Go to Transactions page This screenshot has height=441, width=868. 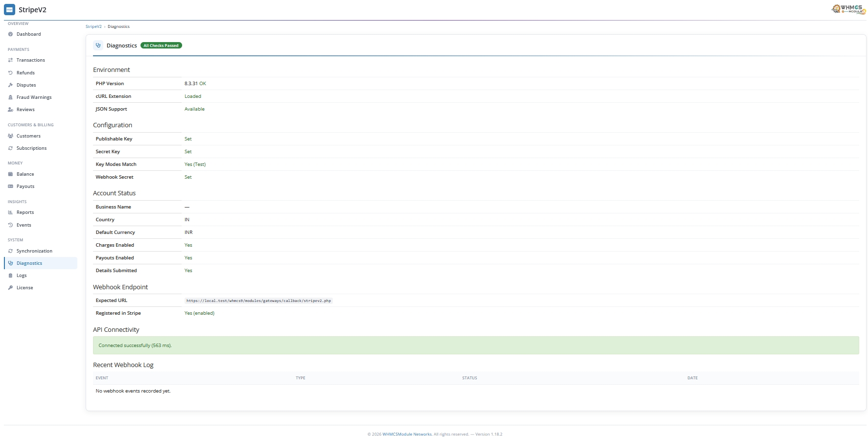click(41, 60)
